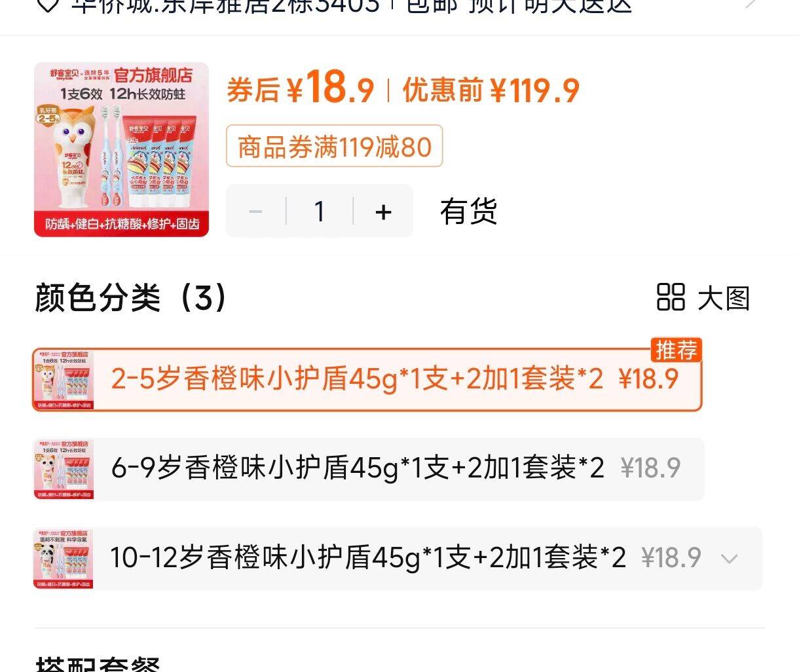This screenshot has height=672, width=799.
Task: Tap the thumbnail of the 6-9岁 option
Action: click(x=64, y=469)
